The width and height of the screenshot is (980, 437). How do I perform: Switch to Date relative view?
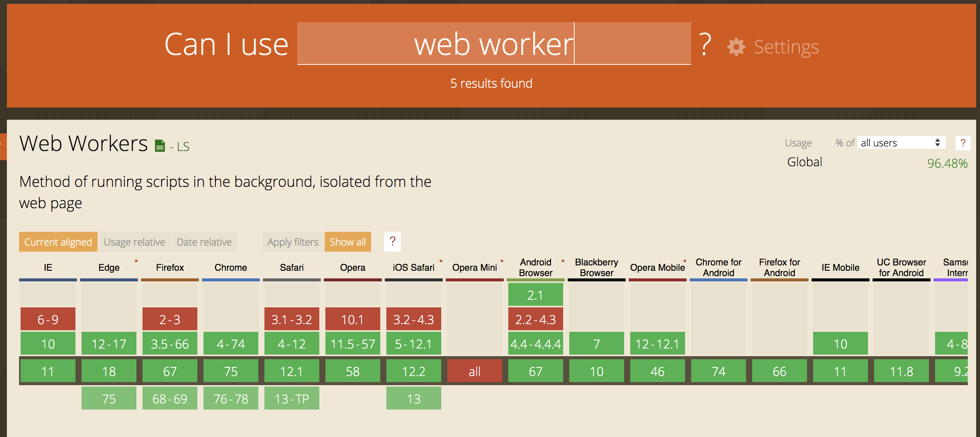(204, 242)
